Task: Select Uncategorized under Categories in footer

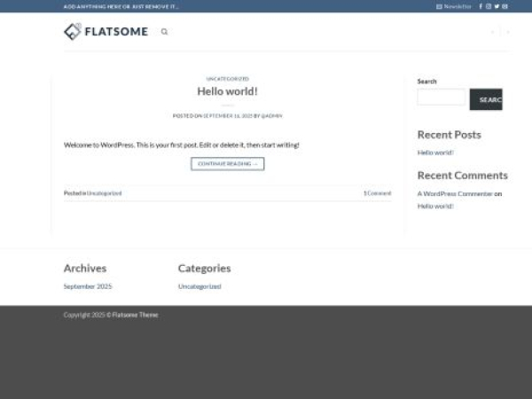Action: pyautogui.click(x=199, y=286)
